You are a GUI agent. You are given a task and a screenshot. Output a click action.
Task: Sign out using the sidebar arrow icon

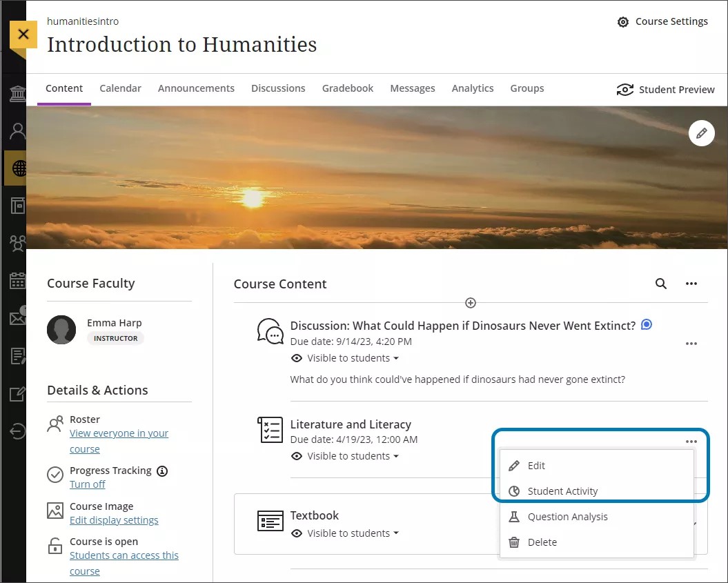pyautogui.click(x=15, y=431)
